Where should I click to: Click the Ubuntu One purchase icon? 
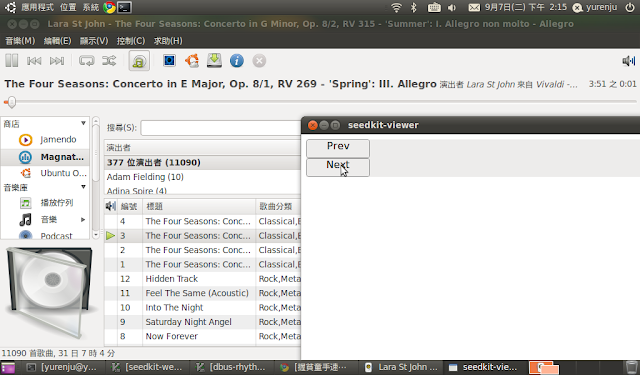pos(192,61)
